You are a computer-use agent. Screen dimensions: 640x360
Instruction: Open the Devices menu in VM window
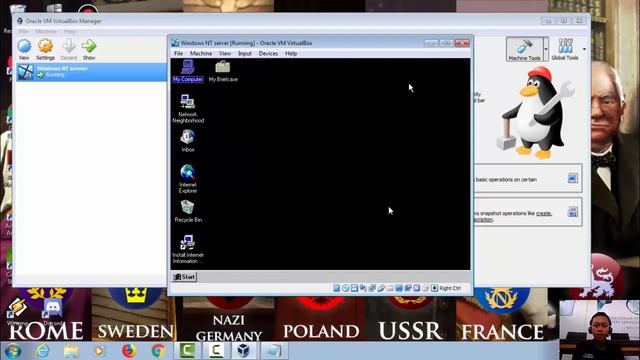268,53
